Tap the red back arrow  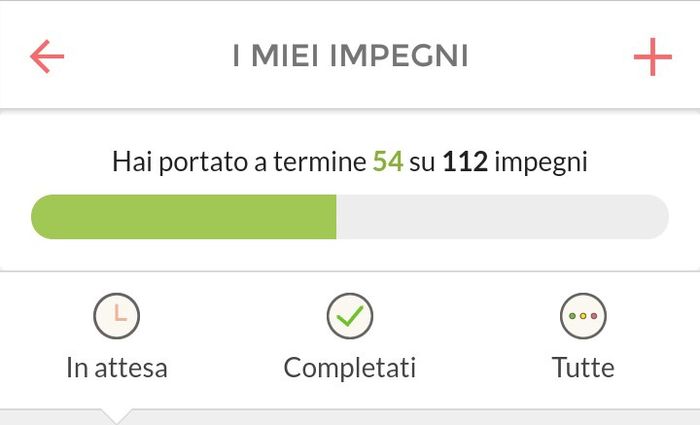coord(47,57)
